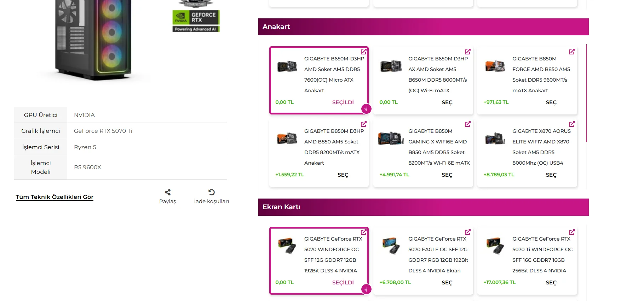Open external link for B850M D3HP motherboard

tap(363, 124)
